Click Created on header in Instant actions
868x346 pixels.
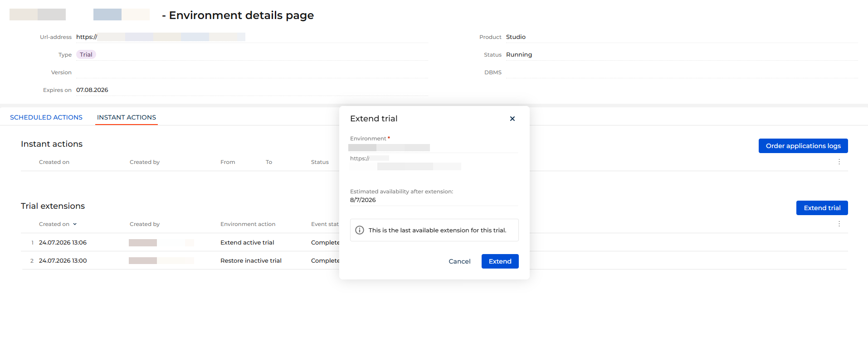[x=54, y=162]
